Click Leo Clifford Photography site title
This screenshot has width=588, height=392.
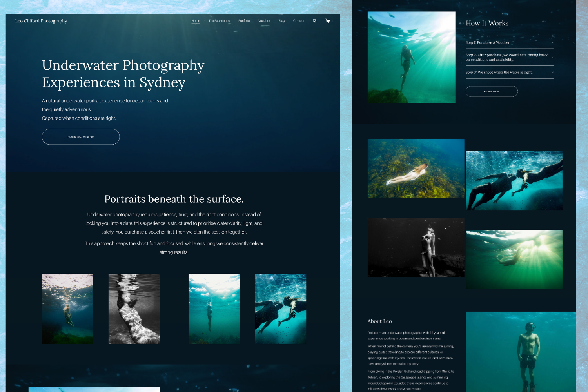point(41,21)
